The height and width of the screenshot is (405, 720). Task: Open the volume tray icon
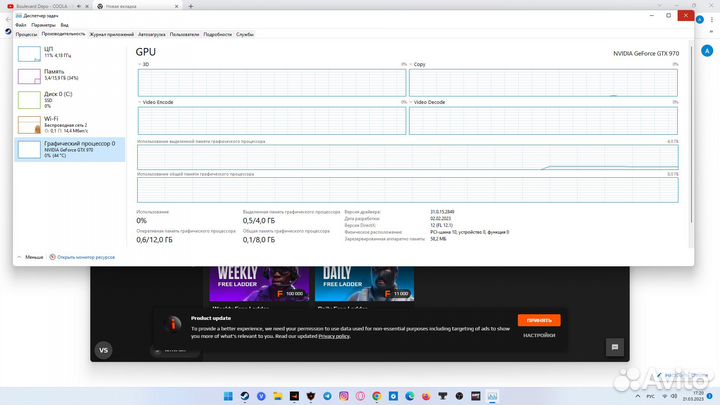(x=674, y=396)
